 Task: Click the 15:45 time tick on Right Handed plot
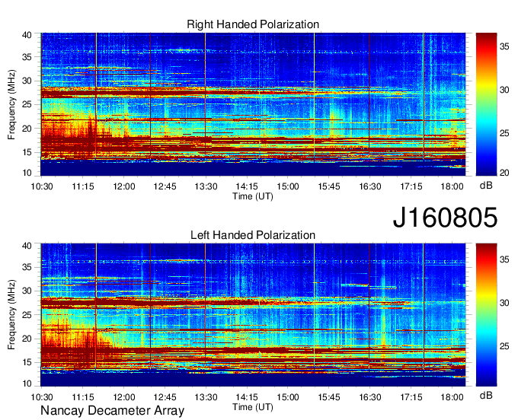(329, 186)
